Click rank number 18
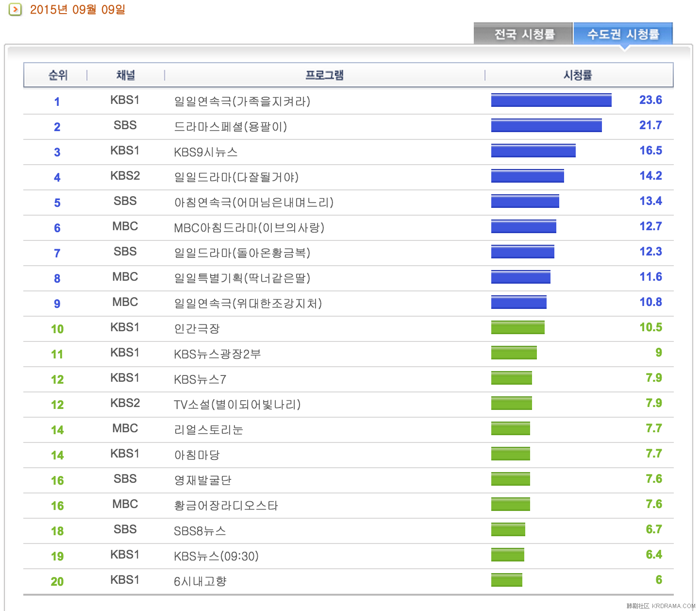700x611 pixels. (x=57, y=531)
